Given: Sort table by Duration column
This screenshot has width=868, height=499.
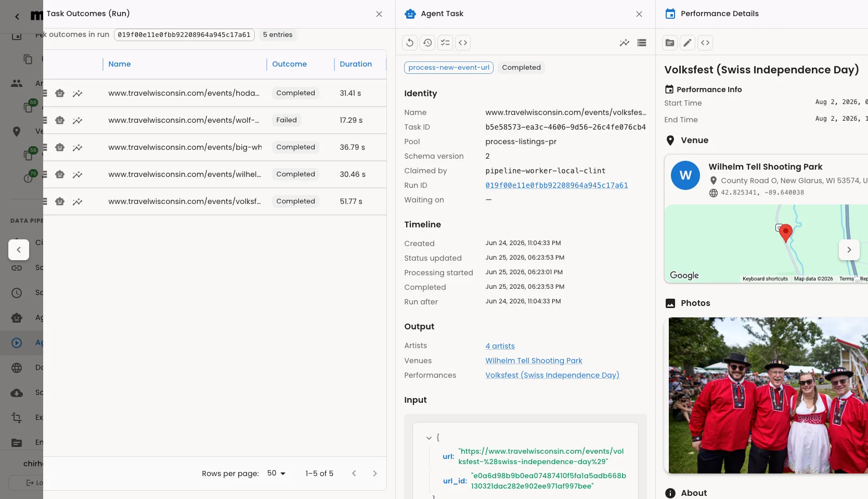Looking at the screenshot, I should coord(356,64).
